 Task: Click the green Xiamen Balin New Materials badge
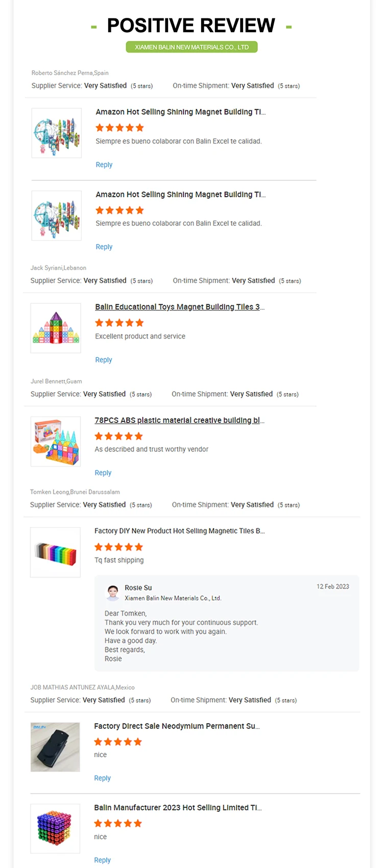pyautogui.click(x=192, y=47)
